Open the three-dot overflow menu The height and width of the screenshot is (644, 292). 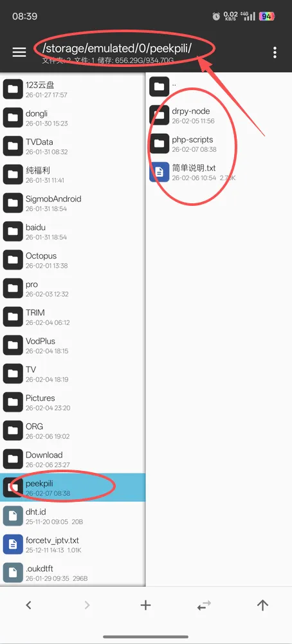275,52
